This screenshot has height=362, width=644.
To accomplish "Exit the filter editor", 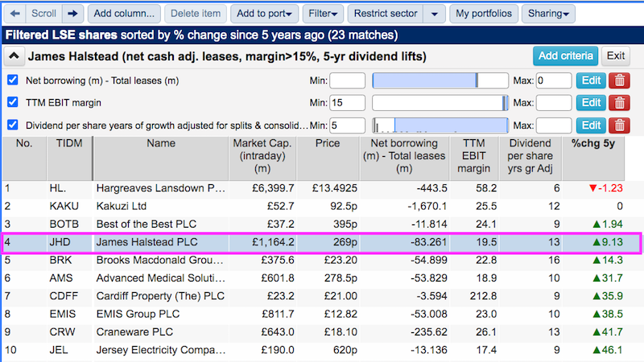I will tap(616, 56).
